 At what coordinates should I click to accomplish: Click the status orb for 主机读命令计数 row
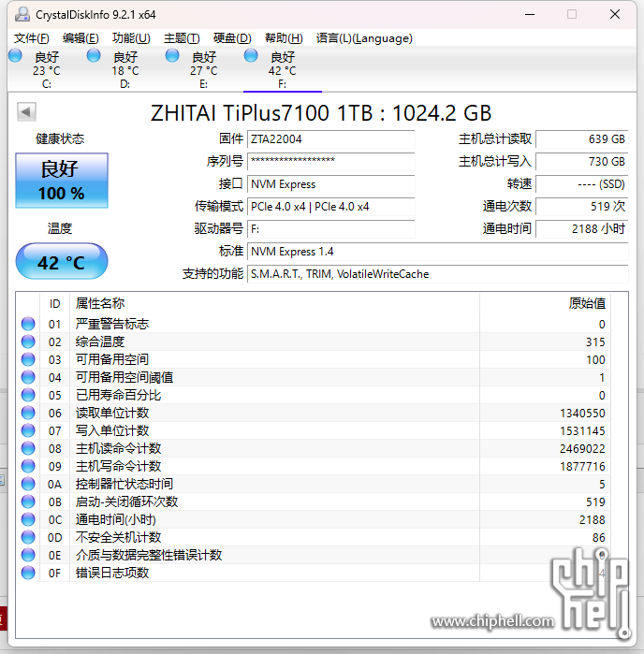pyautogui.click(x=28, y=448)
